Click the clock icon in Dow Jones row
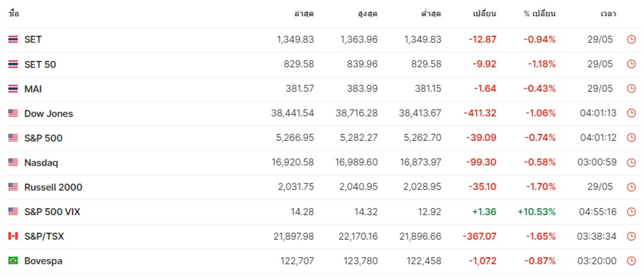This screenshot has height=280, width=644. pos(631,114)
